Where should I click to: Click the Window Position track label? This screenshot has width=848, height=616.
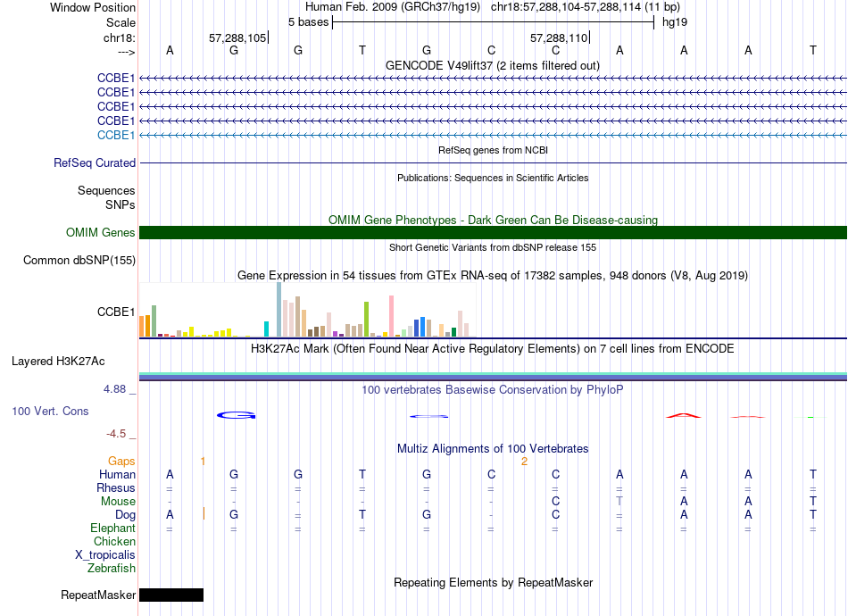[x=93, y=7]
